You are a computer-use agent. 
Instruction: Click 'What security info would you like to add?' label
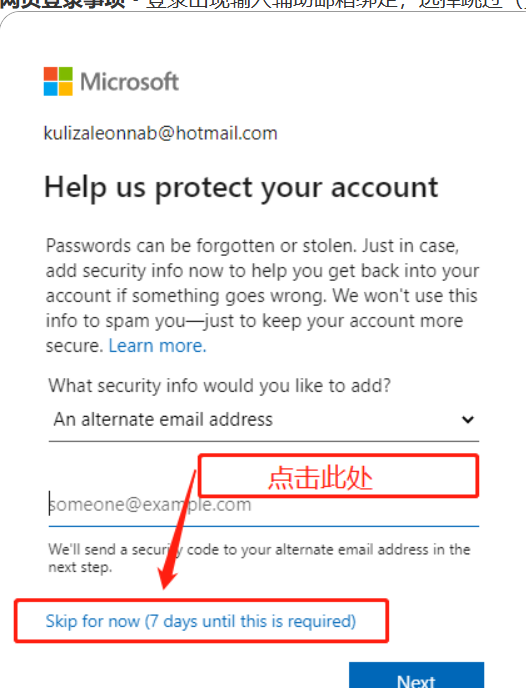(219, 386)
